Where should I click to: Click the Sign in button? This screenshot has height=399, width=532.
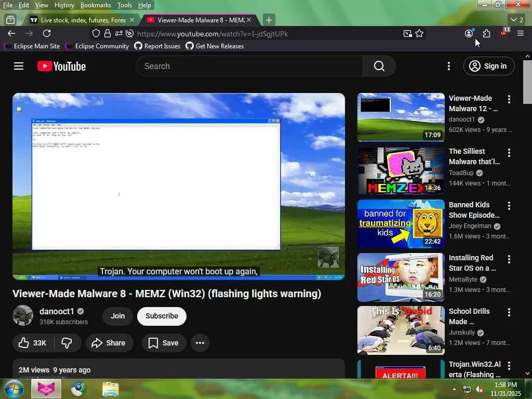tap(489, 66)
